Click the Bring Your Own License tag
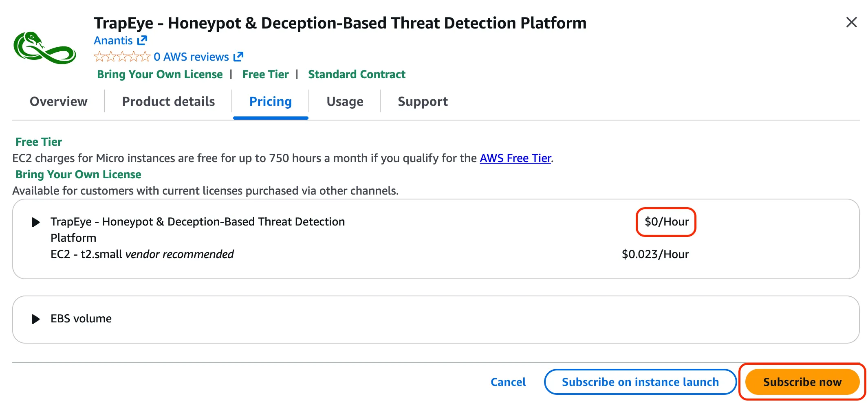868x403 pixels. click(x=160, y=74)
